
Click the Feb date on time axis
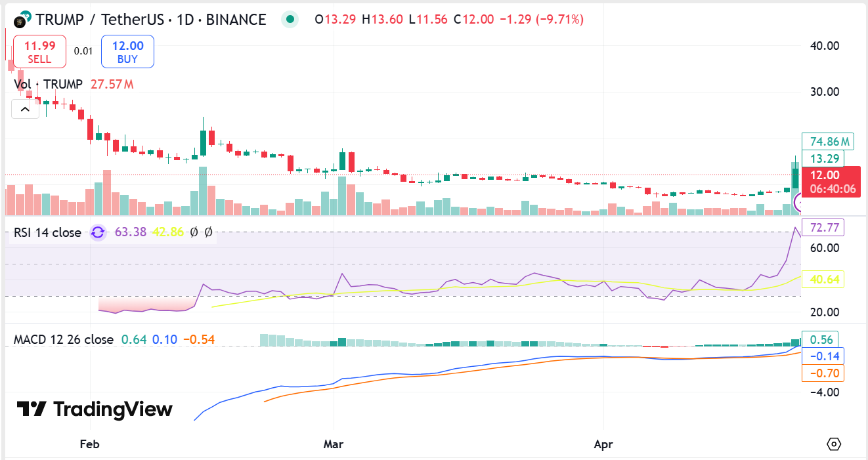(x=89, y=444)
